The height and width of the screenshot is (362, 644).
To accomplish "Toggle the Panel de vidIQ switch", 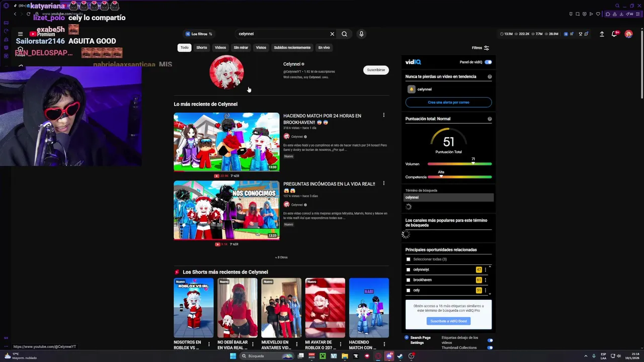I will (x=488, y=62).
